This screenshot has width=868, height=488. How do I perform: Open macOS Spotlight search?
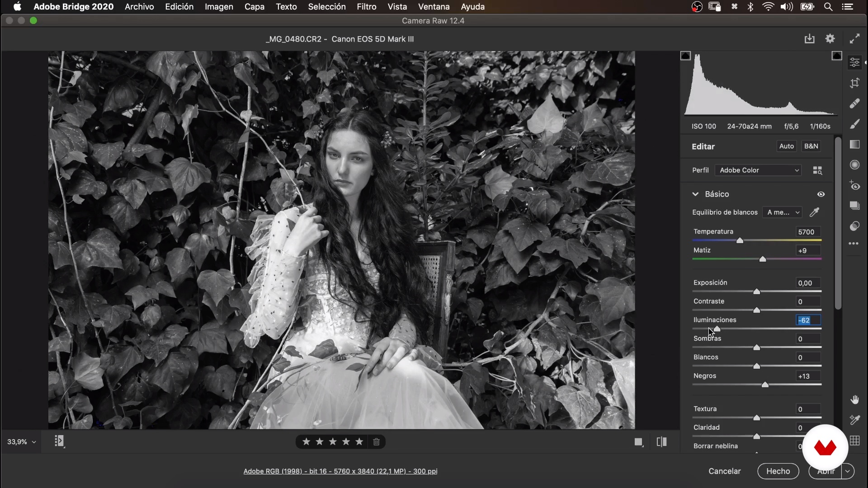click(828, 7)
